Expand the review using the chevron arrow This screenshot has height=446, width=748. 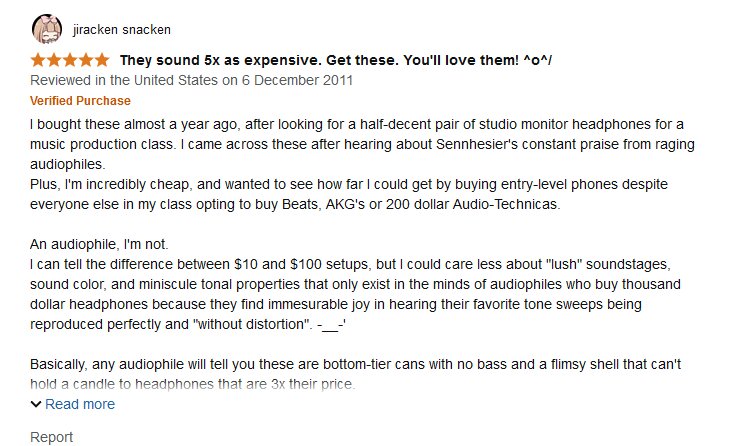click(x=36, y=404)
